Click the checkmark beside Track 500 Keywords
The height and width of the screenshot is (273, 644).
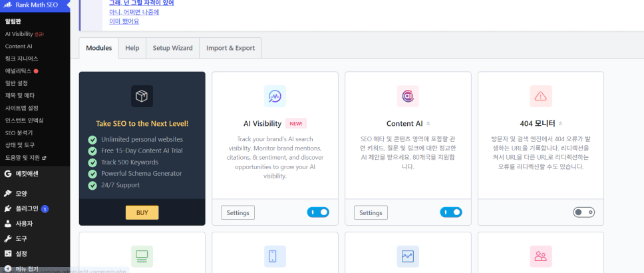(x=92, y=162)
